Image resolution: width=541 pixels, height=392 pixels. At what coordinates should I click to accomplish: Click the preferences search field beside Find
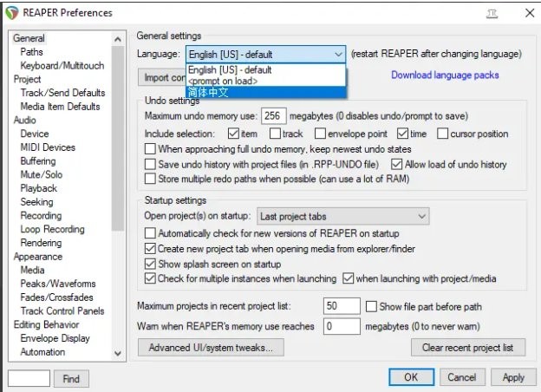(28, 378)
